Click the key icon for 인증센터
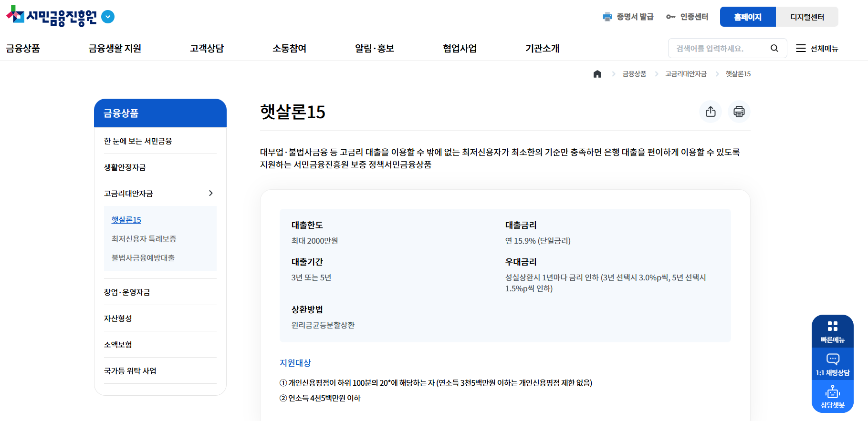The image size is (868, 421). tap(670, 17)
